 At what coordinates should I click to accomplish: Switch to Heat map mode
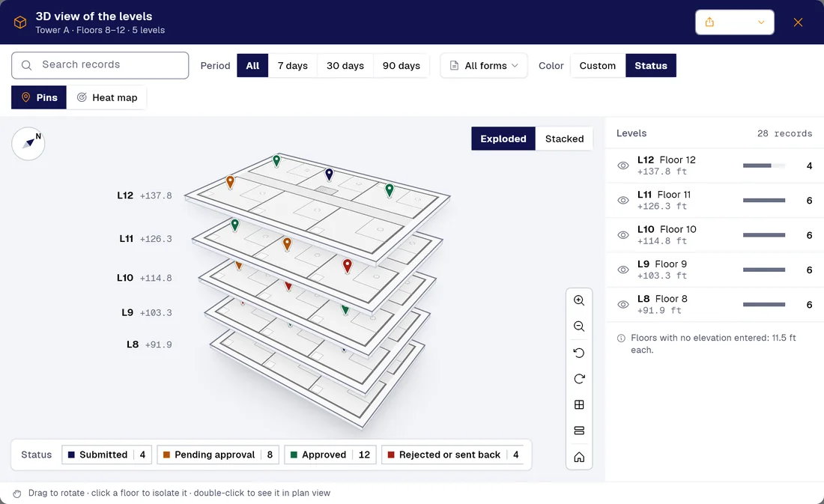[x=106, y=97]
